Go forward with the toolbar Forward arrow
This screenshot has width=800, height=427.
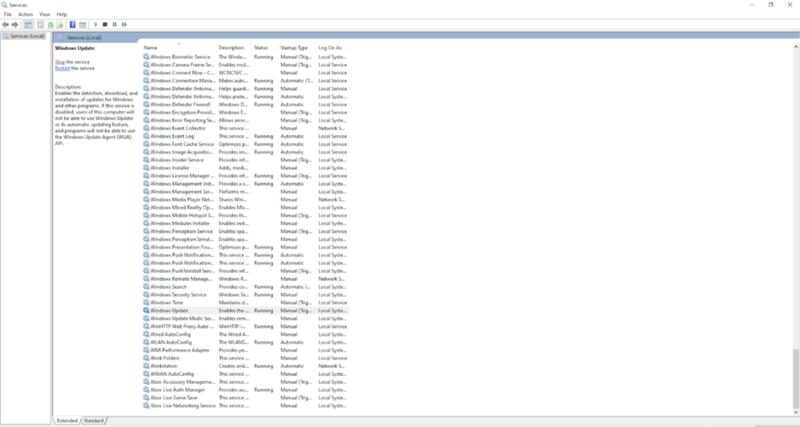click(15, 24)
